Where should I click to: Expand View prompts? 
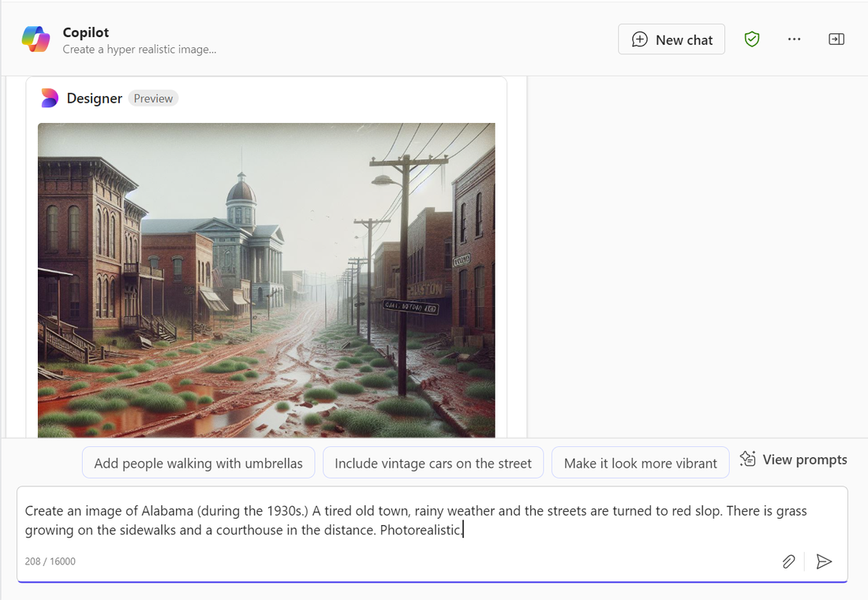804,460
